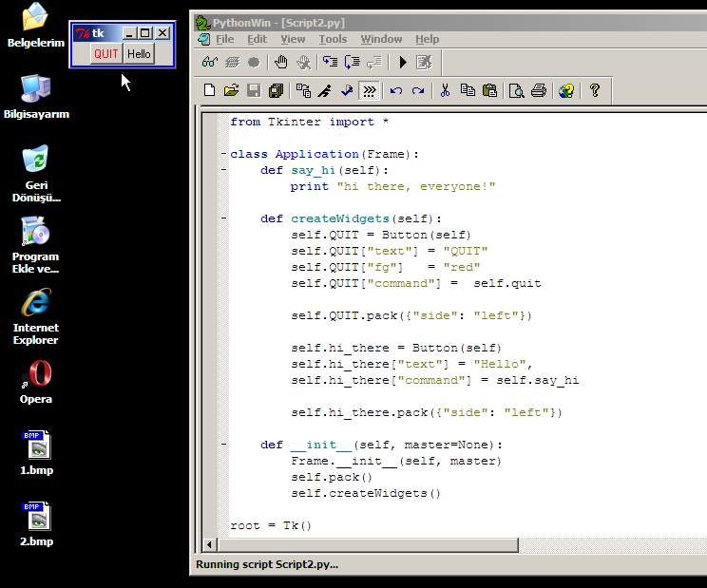Viewport: 707px width, 588px height.
Task: Click the 'Running script Script2.py...' status text
Action: tap(267, 564)
